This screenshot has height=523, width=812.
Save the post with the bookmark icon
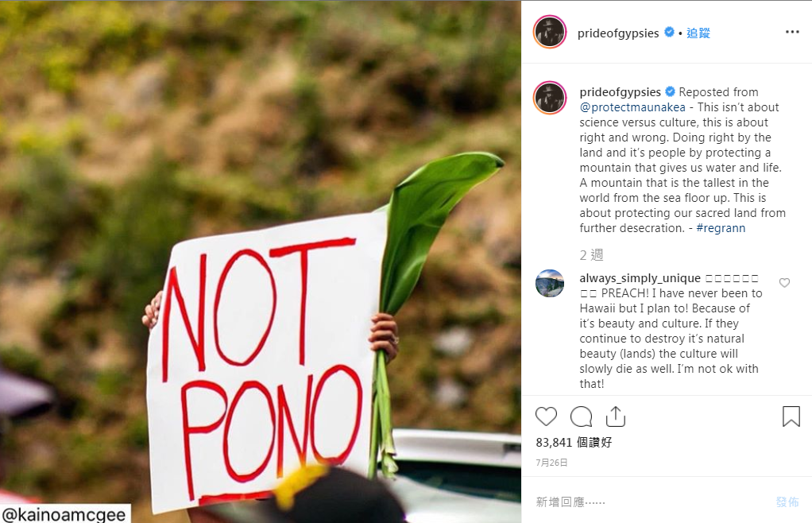point(791,416)
